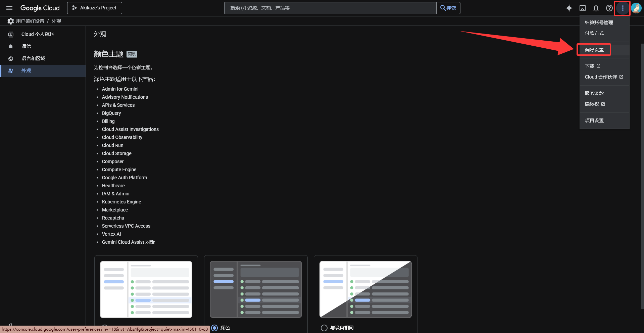Screen dimensions: 644x333
Task: Open the main navigation hamburger menu
Action: [9, 8]
